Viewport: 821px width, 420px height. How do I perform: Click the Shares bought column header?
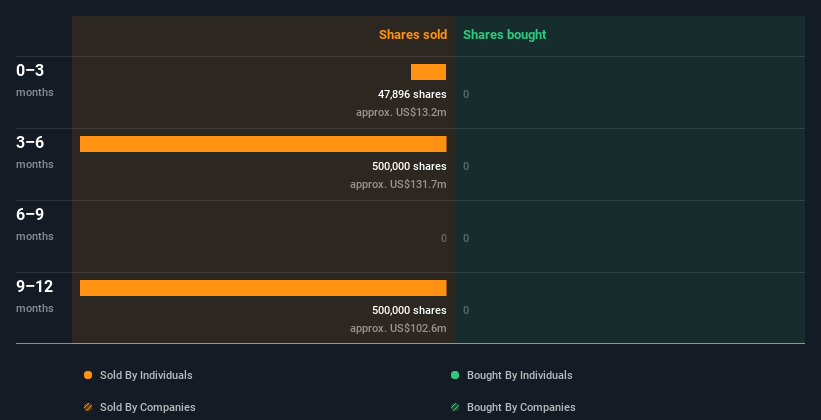pyautogui.click(x=505, y=35)
